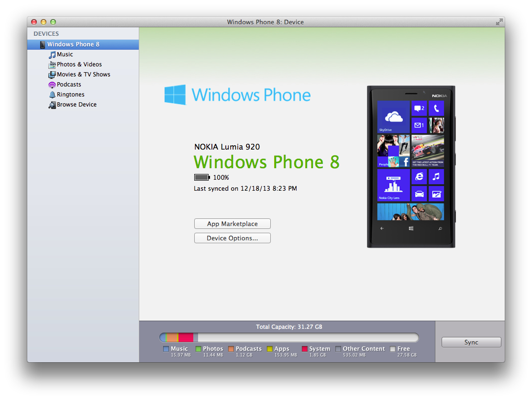Click the red System legend swatch
The image size is (532, 400).
point(305,349)
